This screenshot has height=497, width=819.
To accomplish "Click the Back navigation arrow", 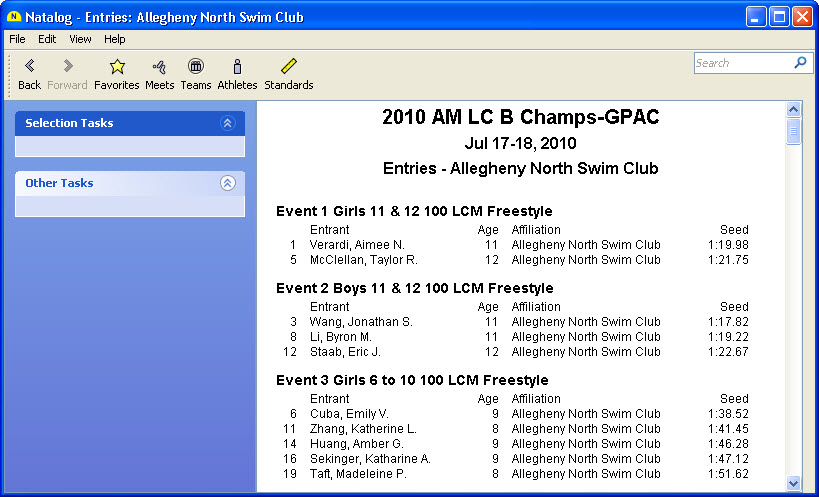I will pos(29,67).
